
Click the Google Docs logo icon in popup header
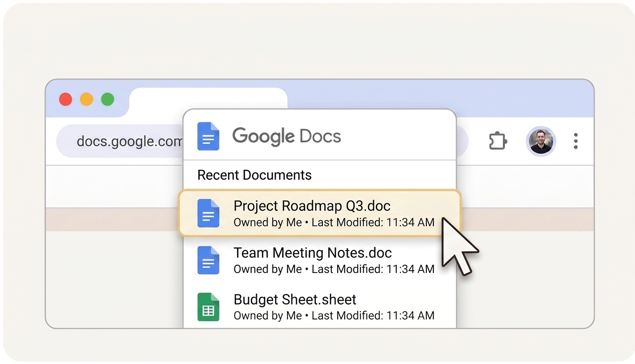pos(208,136)
